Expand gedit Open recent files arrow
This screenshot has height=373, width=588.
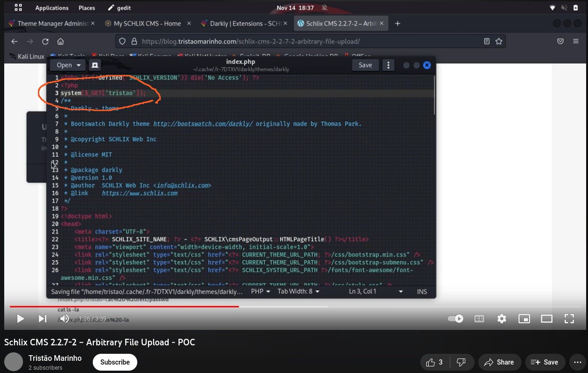point(78,65)
